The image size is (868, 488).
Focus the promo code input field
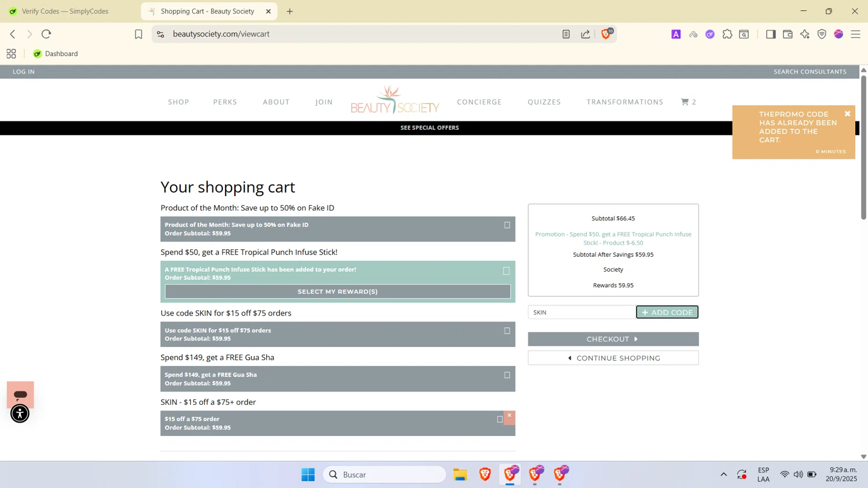(582, 312)
